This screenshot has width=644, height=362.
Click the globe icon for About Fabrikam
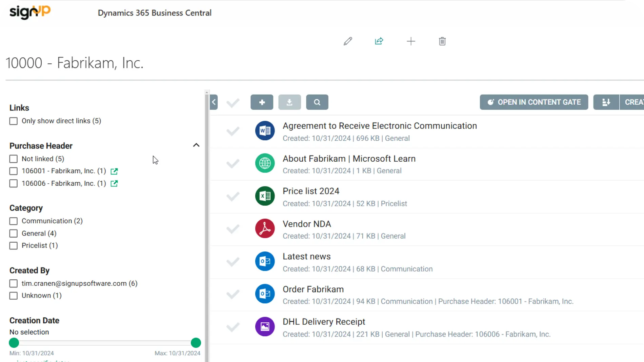tap(265, 163)
